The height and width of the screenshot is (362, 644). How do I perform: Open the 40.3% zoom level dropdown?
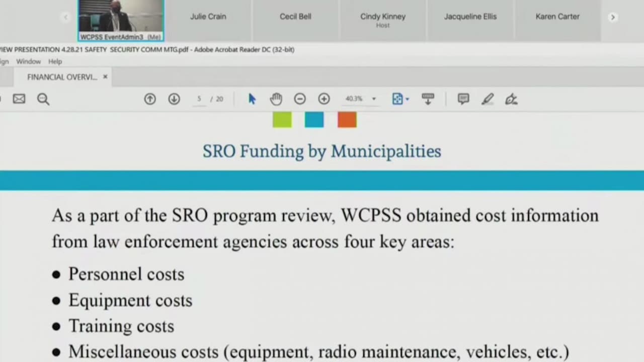pos(373,99)
